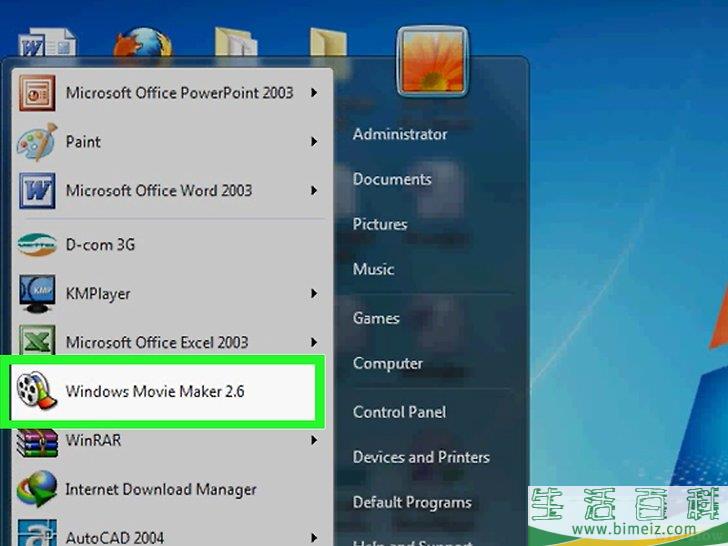Expand PowerPoint 2003 recent items arrow
728x546 pixels.
[x=314, y=93]
